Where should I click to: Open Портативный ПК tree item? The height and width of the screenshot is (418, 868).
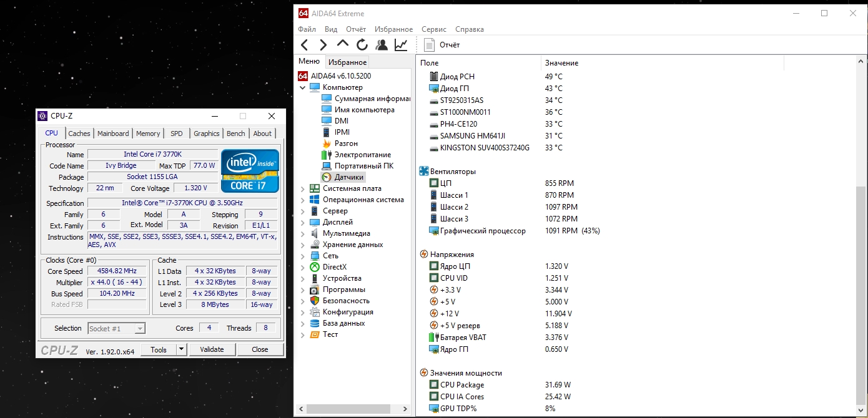[364, 166]
